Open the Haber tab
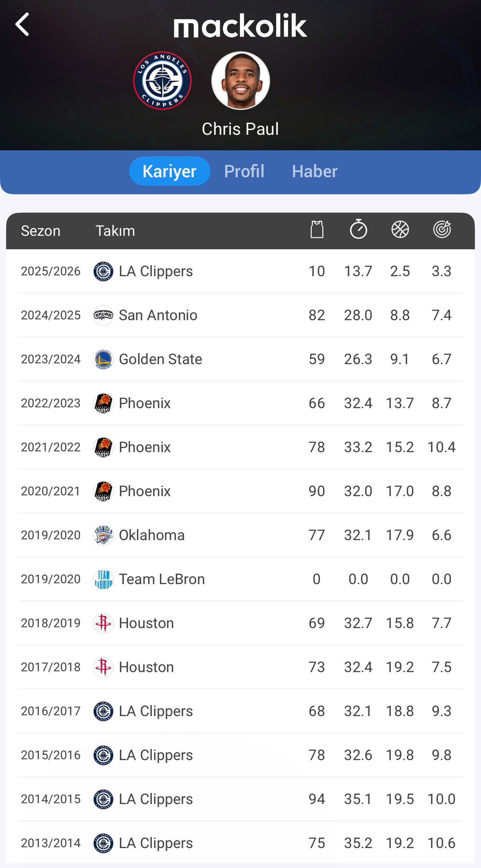 pos(315,171)
